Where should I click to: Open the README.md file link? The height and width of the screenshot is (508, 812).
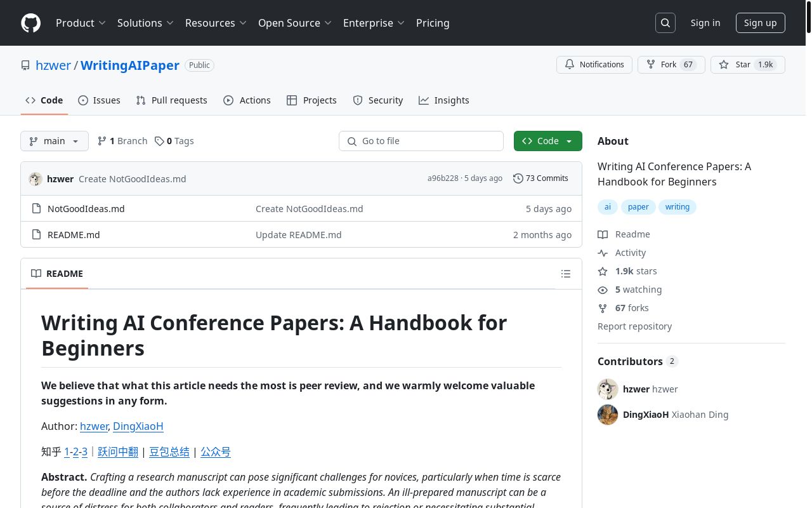(x=74, y=235)
